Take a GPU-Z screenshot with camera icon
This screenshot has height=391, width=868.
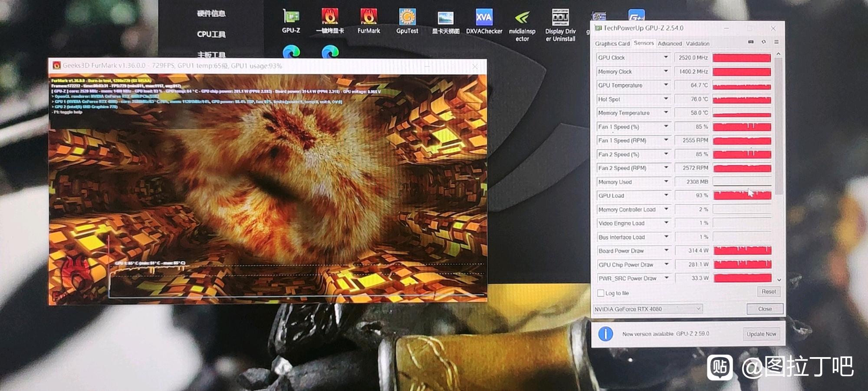tap(751, 42)
